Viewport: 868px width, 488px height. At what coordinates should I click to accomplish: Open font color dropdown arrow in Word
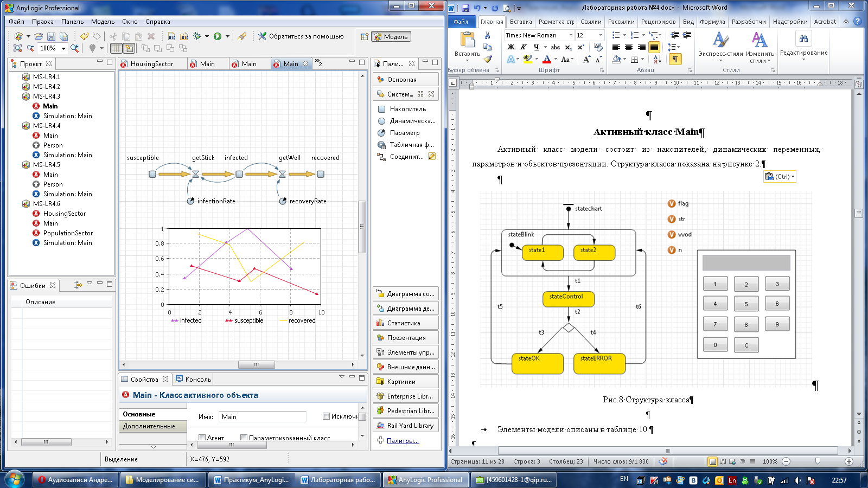tap(556, 59)
